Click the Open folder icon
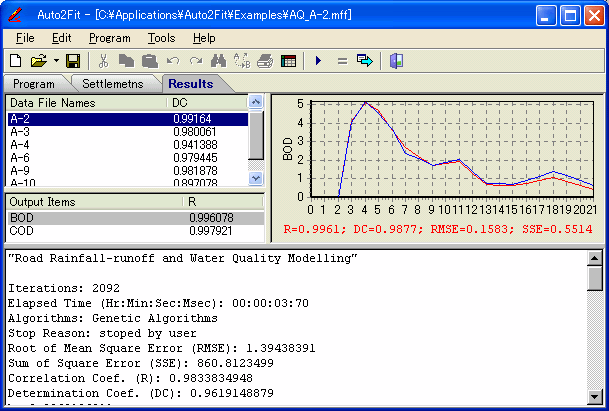The image size is (609, 411). [x=38, y=61]
